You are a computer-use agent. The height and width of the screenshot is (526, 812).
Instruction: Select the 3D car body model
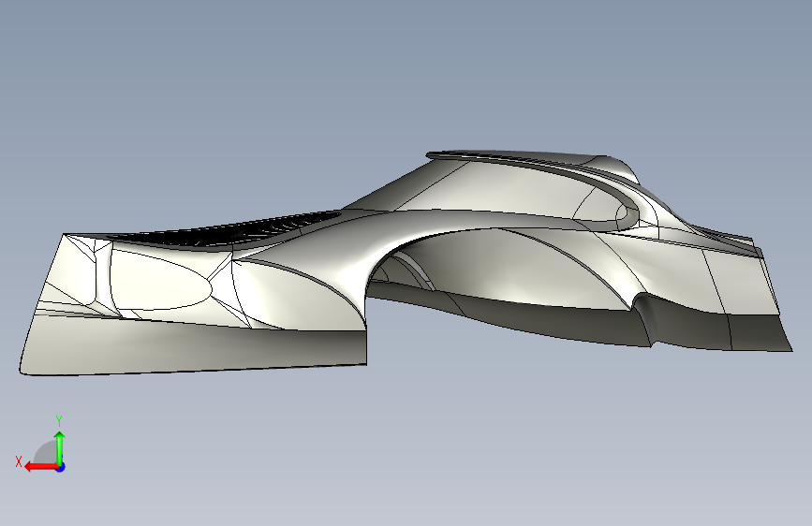click(x=406, y=263)
